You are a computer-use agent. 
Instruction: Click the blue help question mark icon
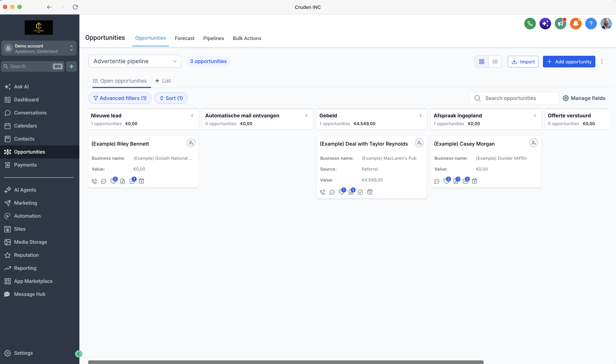coord(591,24)
